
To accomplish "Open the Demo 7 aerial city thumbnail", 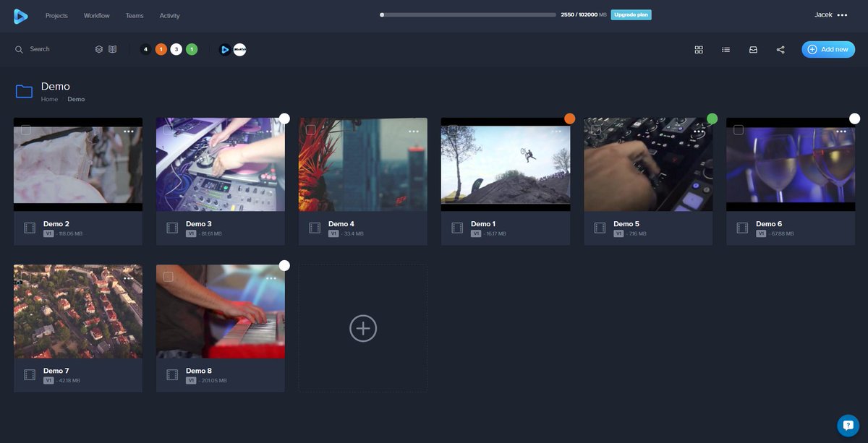I will point(78,311).
